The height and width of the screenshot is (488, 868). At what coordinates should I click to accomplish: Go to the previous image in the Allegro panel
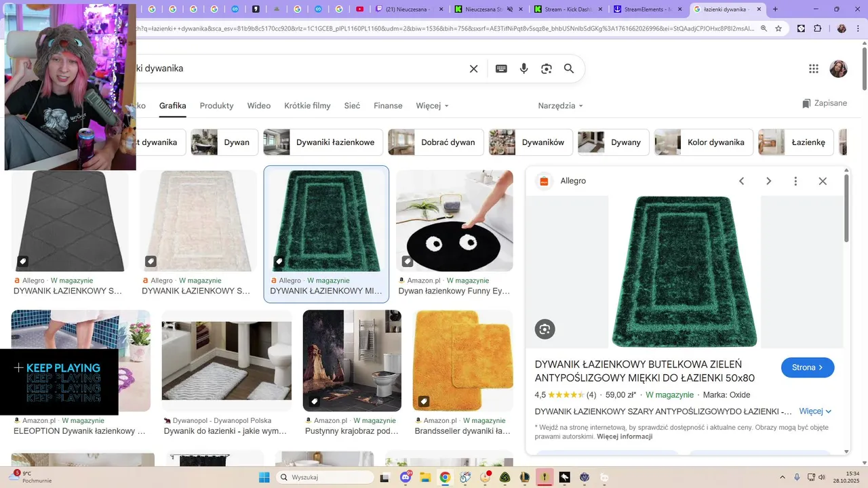(741, 181)
